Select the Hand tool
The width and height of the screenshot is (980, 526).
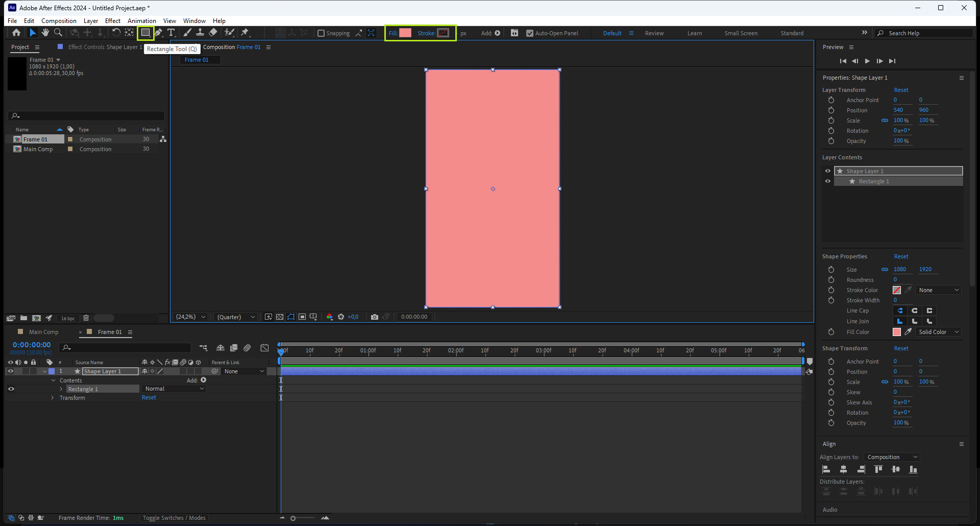point(45,33)
